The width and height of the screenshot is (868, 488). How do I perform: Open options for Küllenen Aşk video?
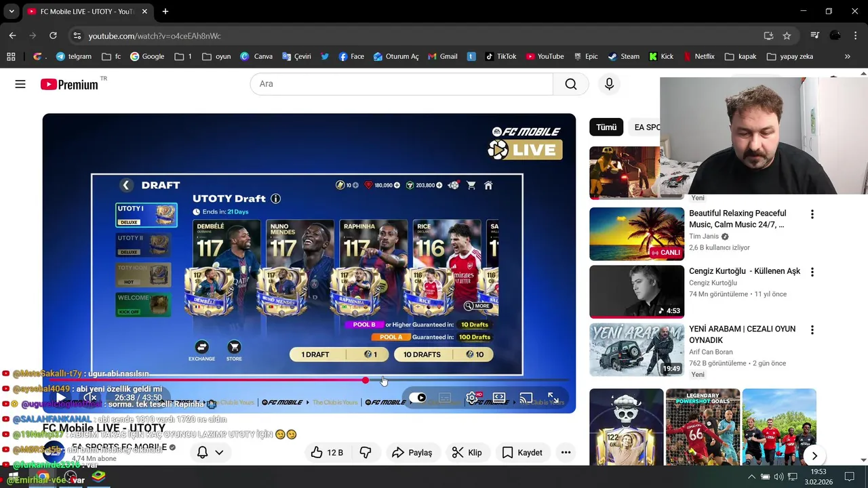pos(812,272)
